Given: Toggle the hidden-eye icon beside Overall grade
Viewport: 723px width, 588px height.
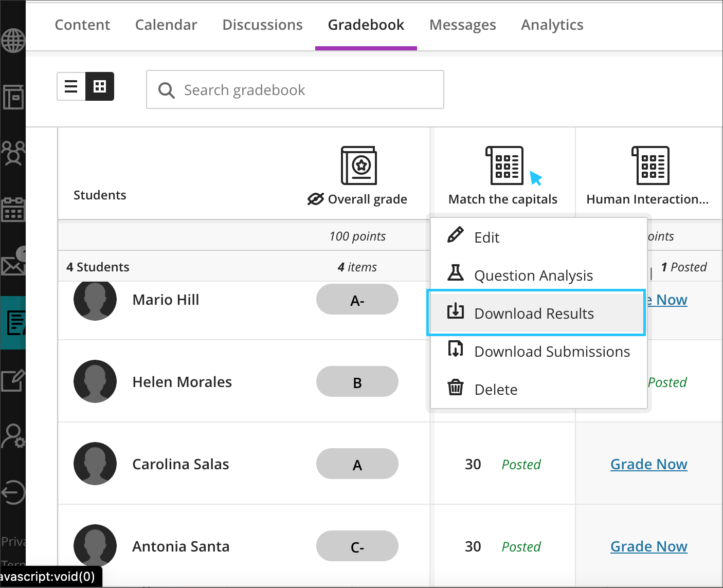Looking at the screenshot, I should (x=316, y=199).
